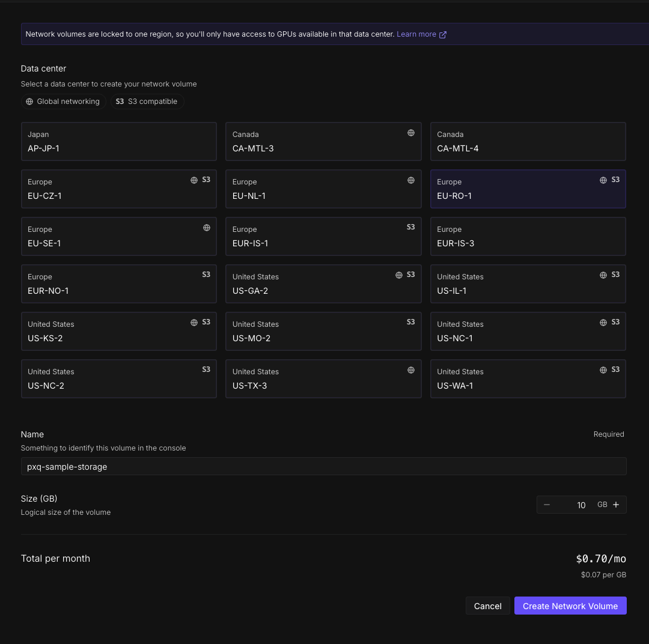This screenshot has width=649, height=644.
Task: Select EU-CZ-1 data center
Action: [x=119, y=189]
